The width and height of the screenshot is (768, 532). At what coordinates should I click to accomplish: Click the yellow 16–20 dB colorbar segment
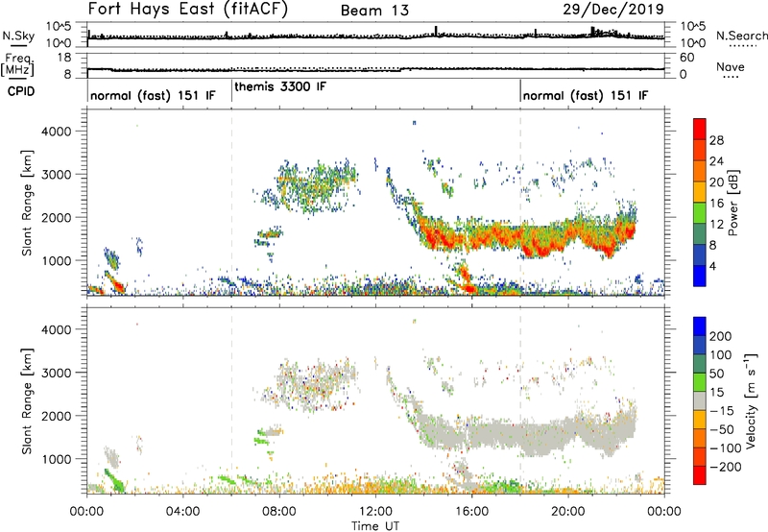pyautogui.click(x=700, y=192)
